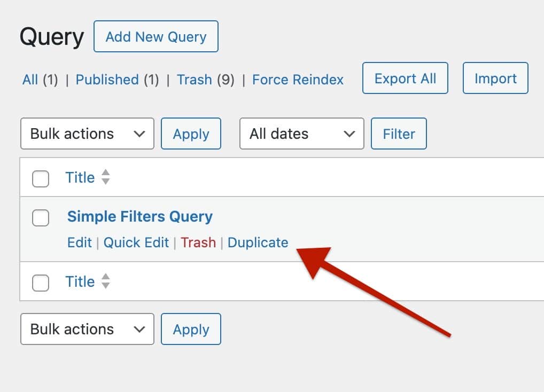Open the top Bulk actions dropdown
This screenshot has width=544, height=392.
coord(87,134)
